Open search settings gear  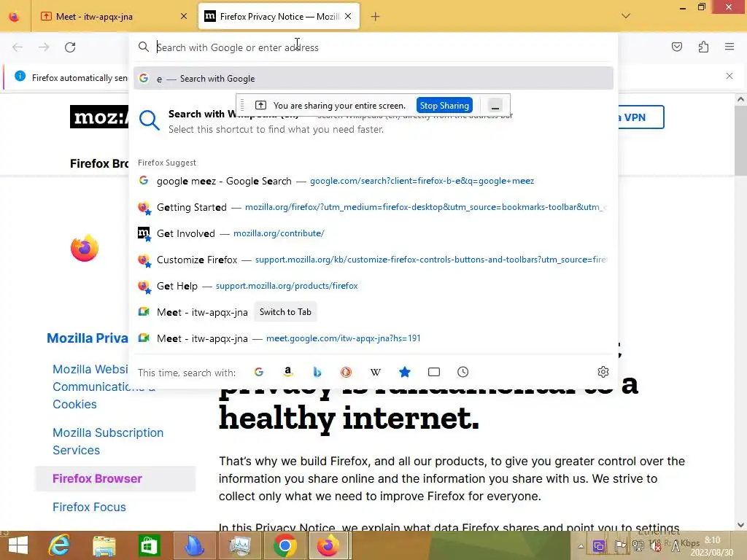603,372
